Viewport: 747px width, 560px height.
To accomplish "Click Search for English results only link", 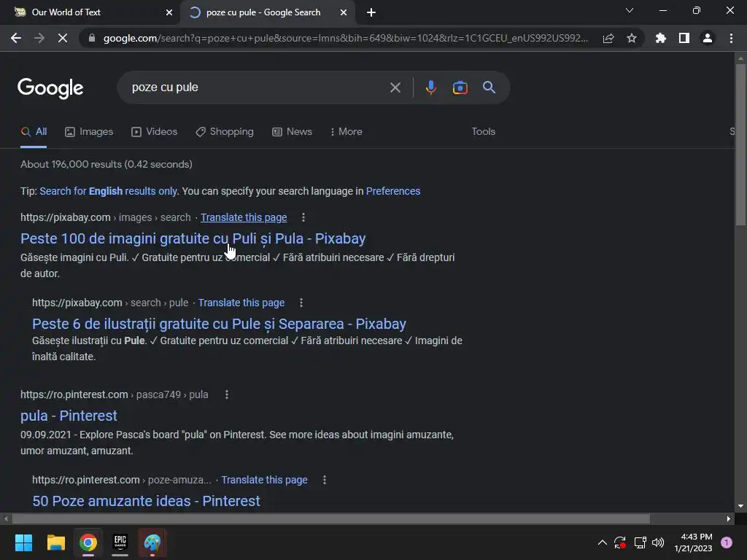I will [109, 192].
